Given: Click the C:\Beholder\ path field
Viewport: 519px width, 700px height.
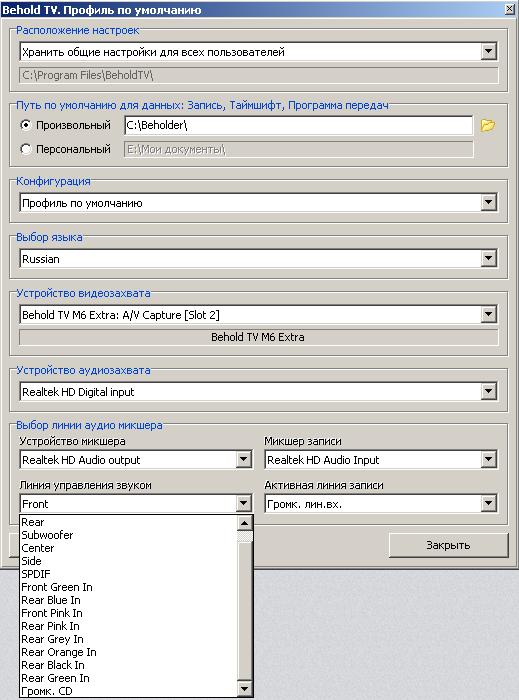Looking at the screenshot, I should point(298,125).
